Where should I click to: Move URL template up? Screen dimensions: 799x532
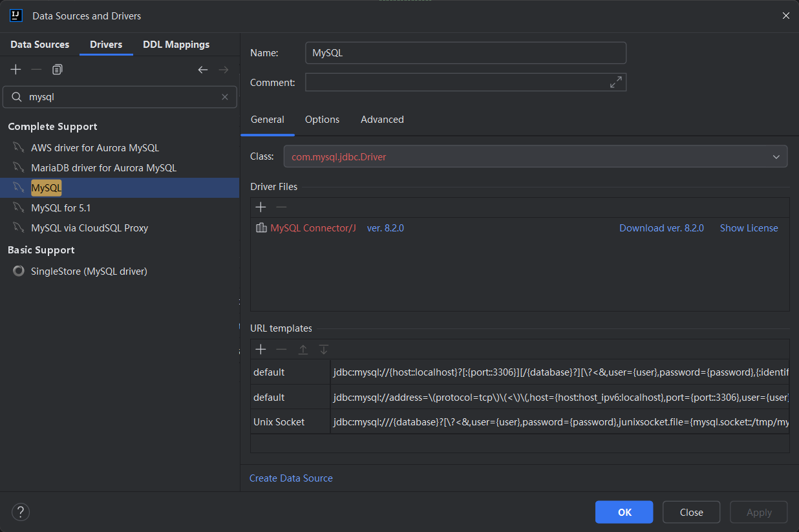[x=303, y=349]
